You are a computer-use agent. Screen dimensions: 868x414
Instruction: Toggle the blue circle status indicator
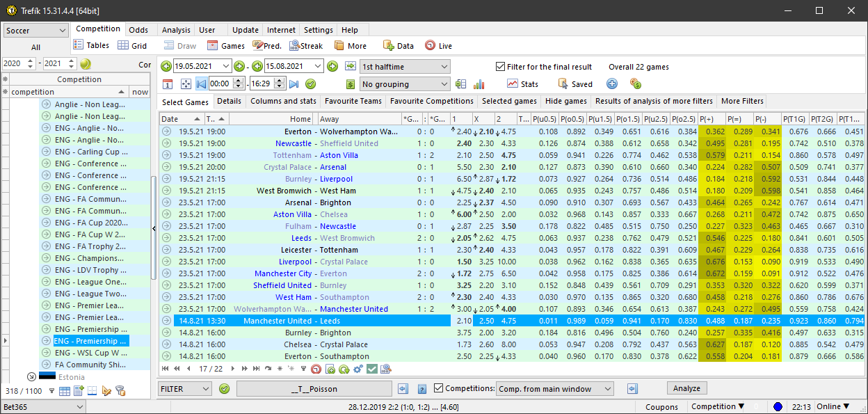(x=778, y=407)
